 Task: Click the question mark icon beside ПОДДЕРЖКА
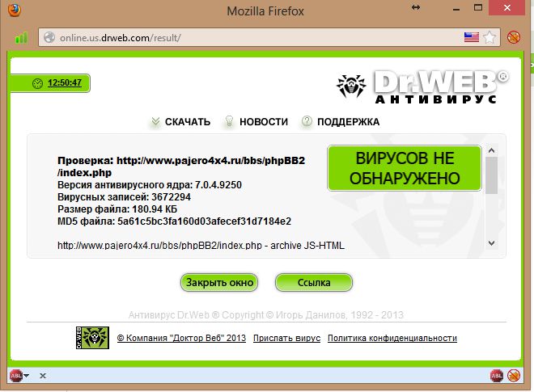click(x=307, y=121)
